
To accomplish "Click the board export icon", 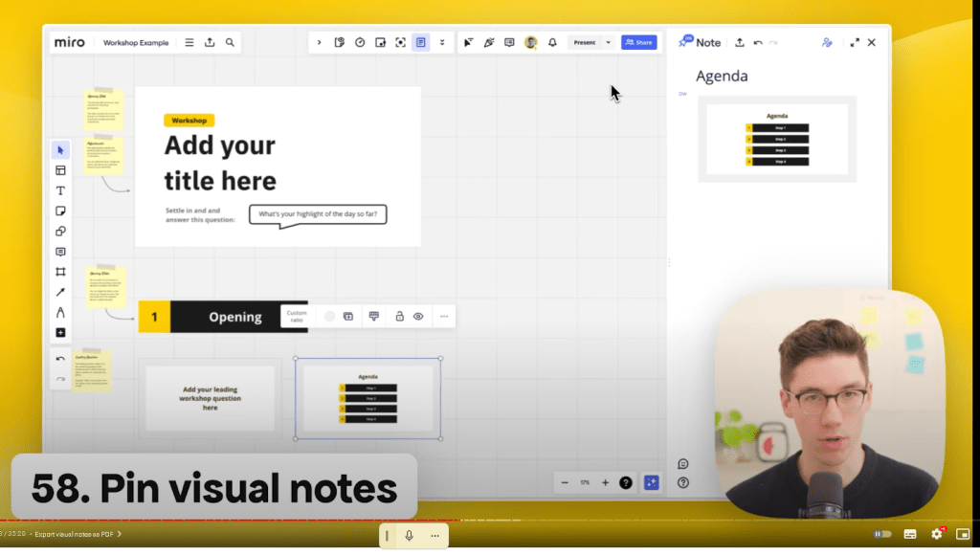I will tap(210, 42).
